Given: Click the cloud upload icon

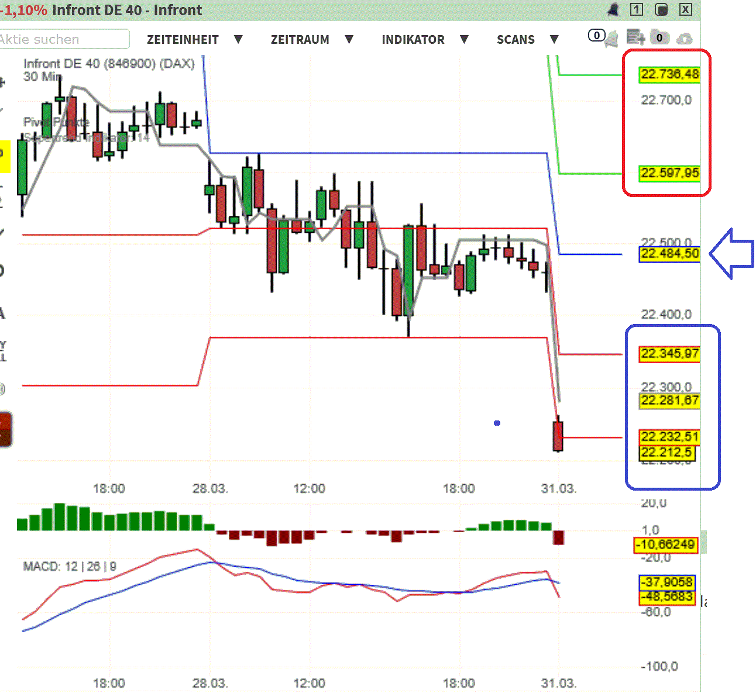Looking at the screenshot, I should (x=684, y=38).
